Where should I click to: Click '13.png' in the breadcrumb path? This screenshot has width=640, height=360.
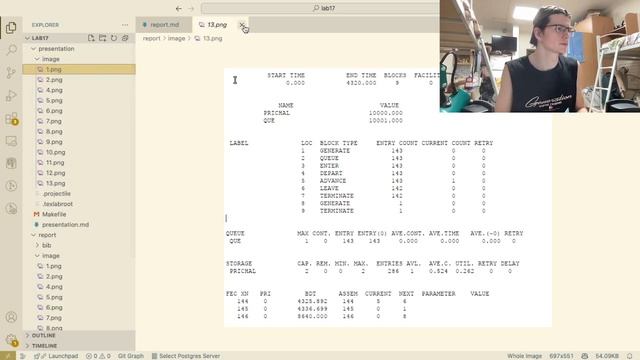212,38
